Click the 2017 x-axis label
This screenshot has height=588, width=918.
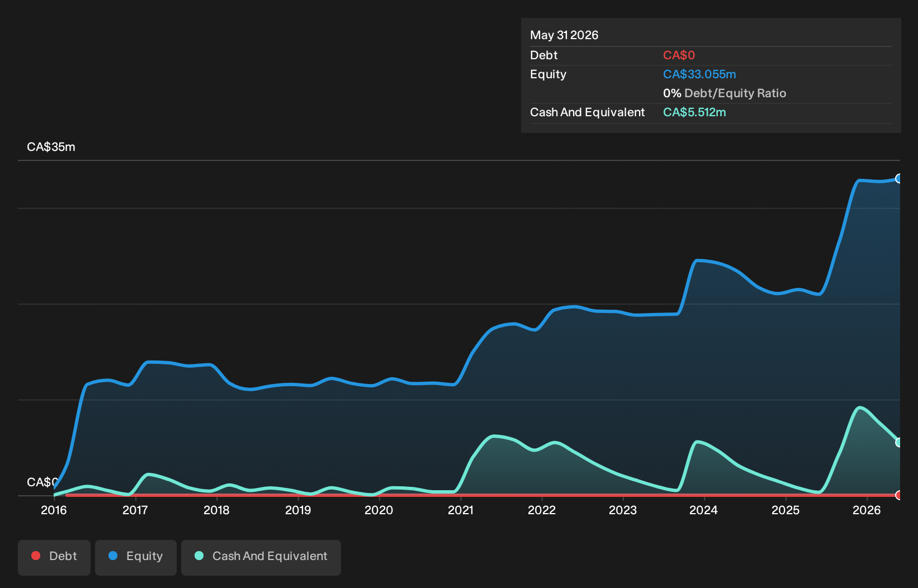click(x=135, y=510)
